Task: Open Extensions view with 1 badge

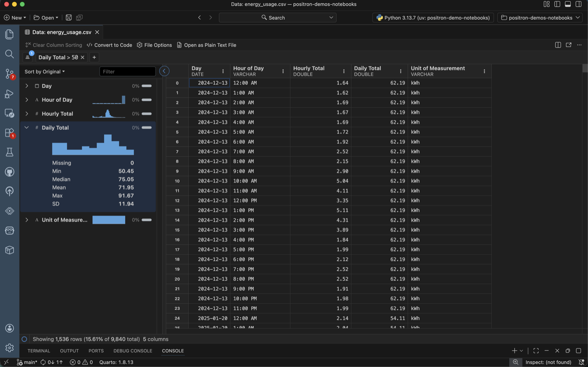Action: click(x=9, y=133)
